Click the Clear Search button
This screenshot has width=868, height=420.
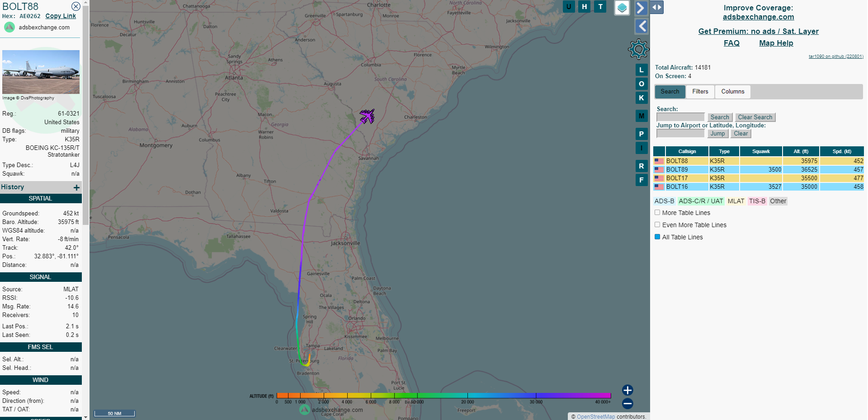coord(755,117)
